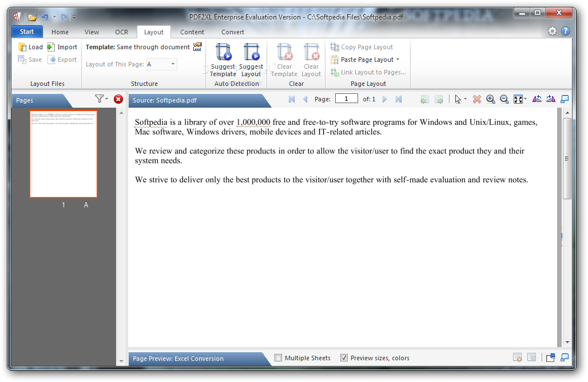
Task: Click the source view vertical scrollbar thumb
Action: point(567,158)
